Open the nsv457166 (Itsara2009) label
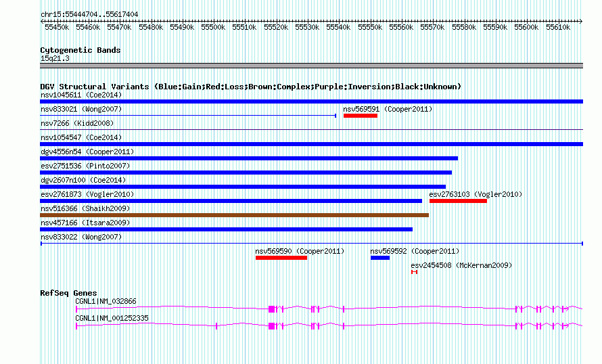602x364 pixels. point(85,223)
